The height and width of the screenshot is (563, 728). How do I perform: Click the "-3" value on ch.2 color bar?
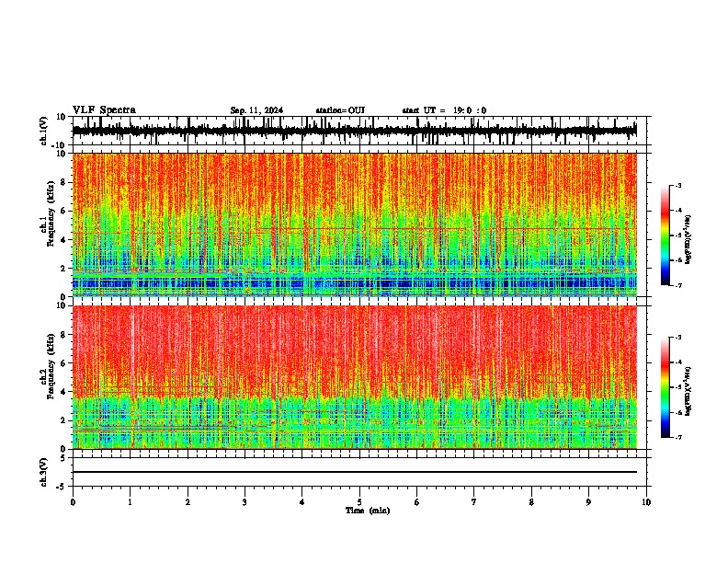tap(677, 338)
